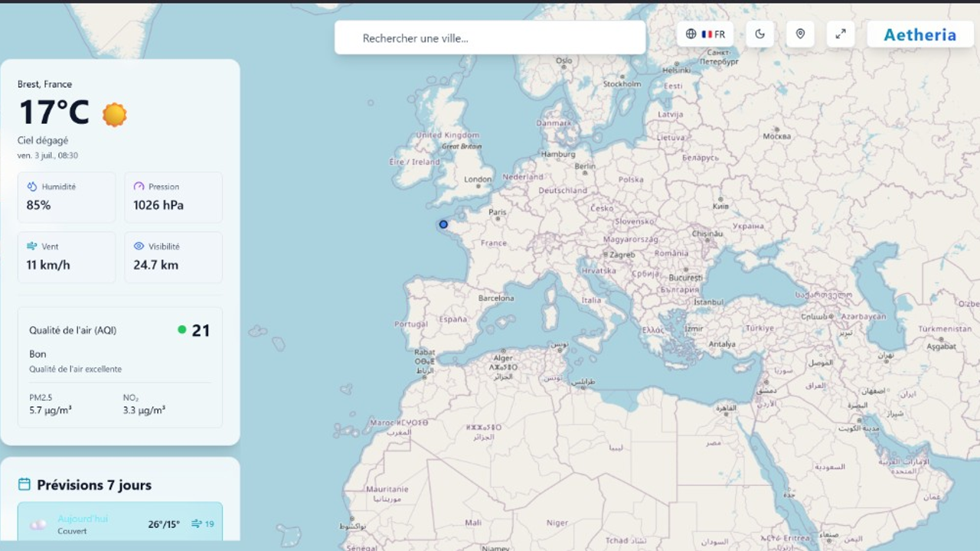The height and width of the screenshot is (551, 980).
Task: Toggle dark mode with the moon icon
Action: [760, 34]
